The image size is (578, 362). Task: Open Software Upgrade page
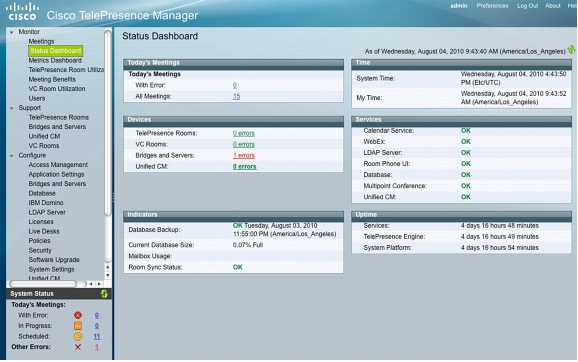click(54, 260)
